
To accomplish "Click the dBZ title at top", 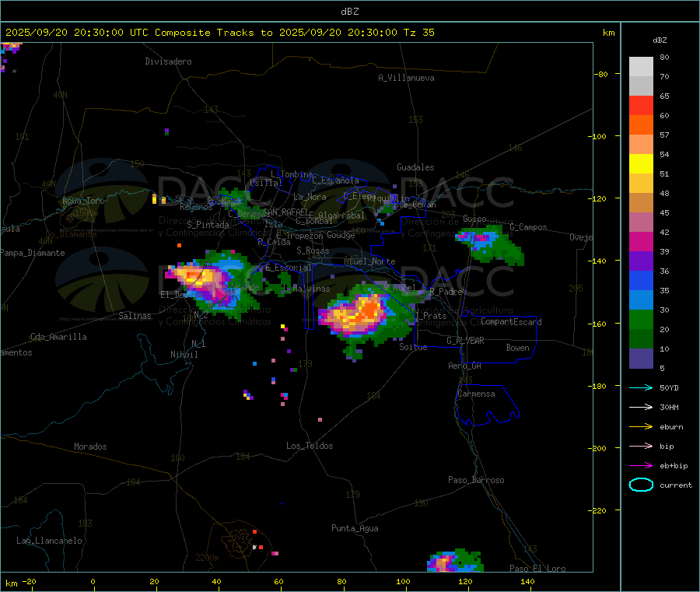I will tap(349, 12).
